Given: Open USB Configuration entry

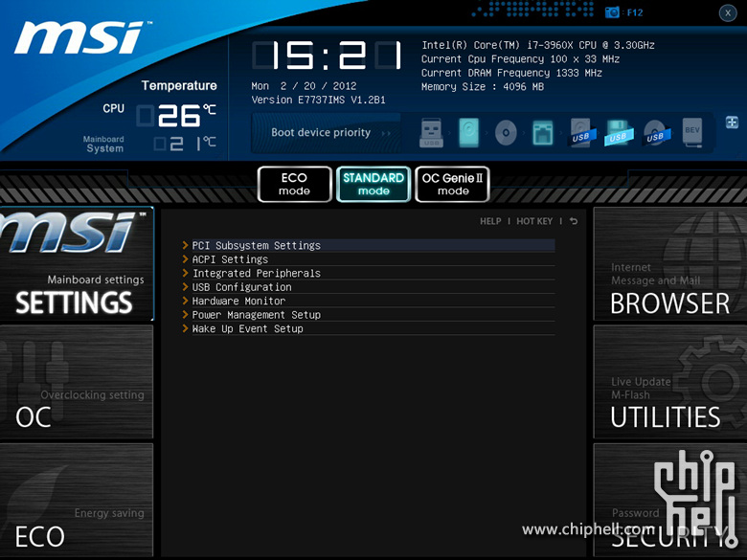Looking at the screenshot, I should [373, 286].
